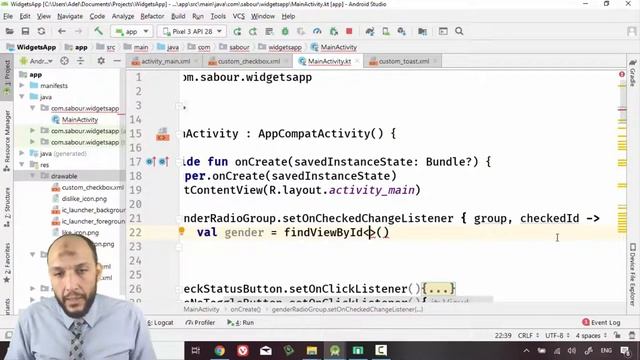Click the Open folder toolbar icon

[9, 31]
